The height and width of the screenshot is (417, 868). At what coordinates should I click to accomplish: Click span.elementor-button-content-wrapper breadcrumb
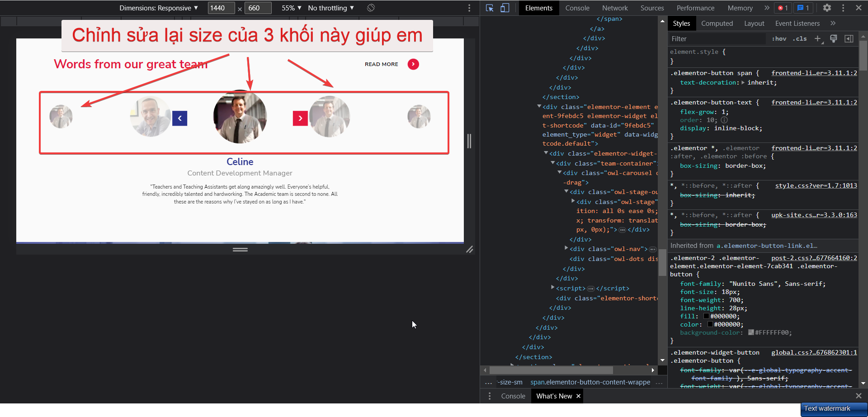(590, 382)
